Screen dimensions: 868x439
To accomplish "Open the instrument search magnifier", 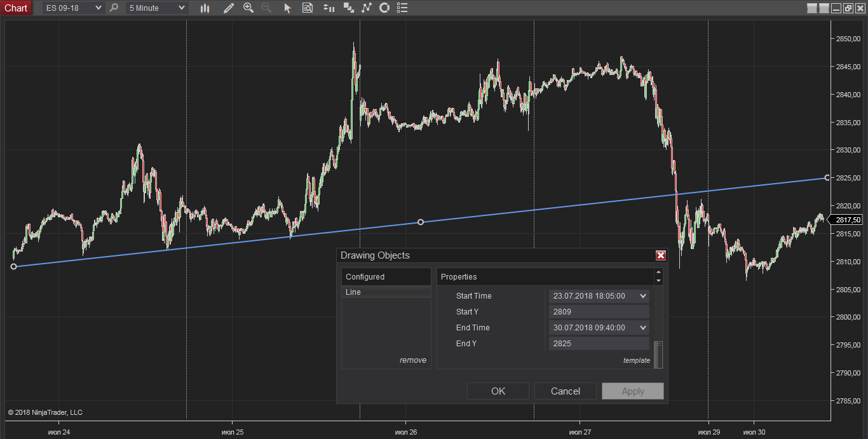I will coord(114,8).
